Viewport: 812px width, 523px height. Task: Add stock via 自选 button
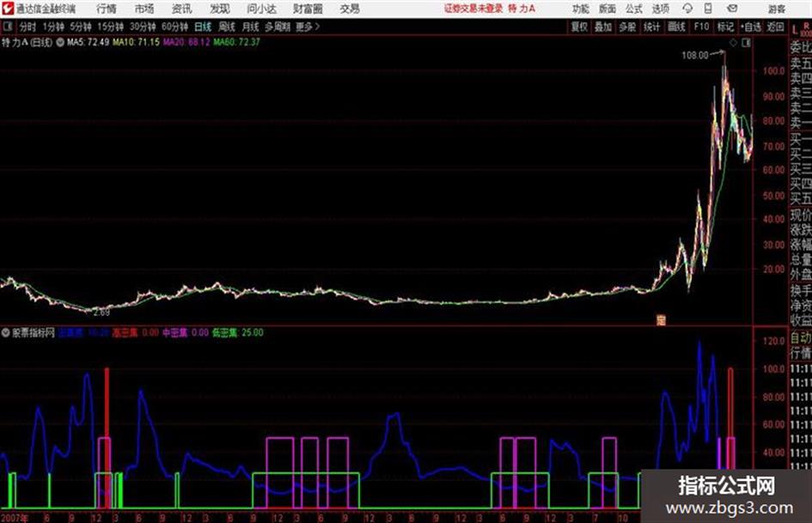(751, 27)
